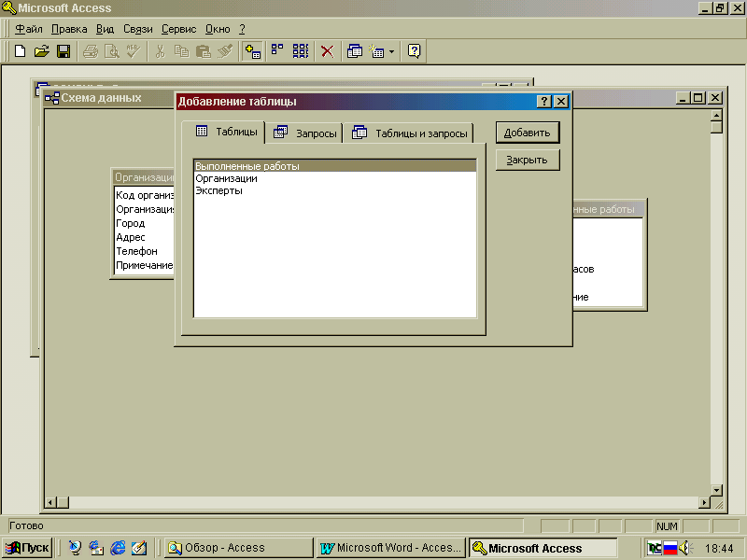Select Эксперты in the table list
747x560 pixels.
click(x=335, y=190)
